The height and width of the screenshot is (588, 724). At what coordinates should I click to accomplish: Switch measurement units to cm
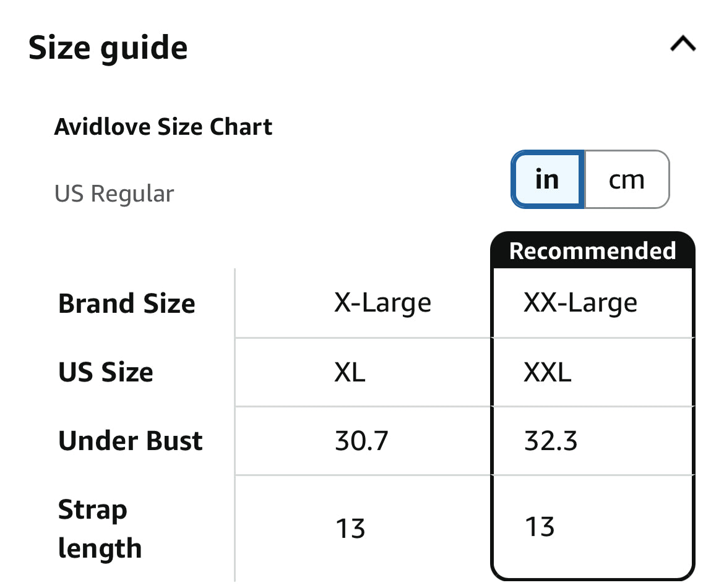pos(626,179)
